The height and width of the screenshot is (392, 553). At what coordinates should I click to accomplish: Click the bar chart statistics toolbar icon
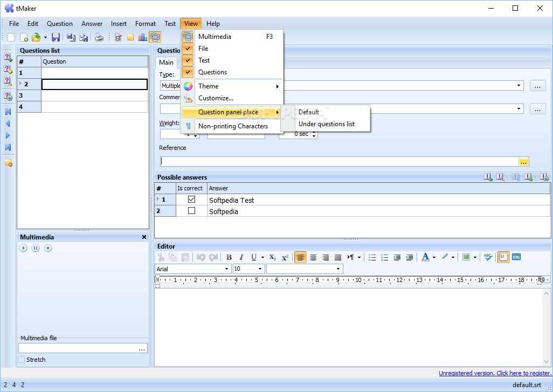pos(143,37)
